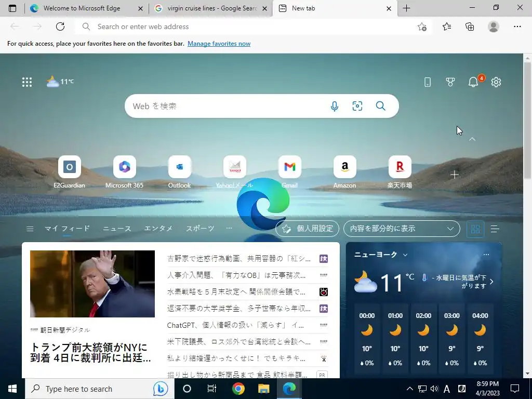Open the weather forecast alert arrow
The width and height of the screenshot is (532, 399).
coord(491,282)
